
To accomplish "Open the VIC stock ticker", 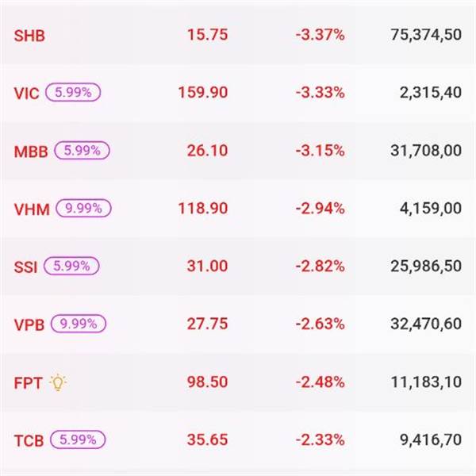I will [x=25, y=93].
